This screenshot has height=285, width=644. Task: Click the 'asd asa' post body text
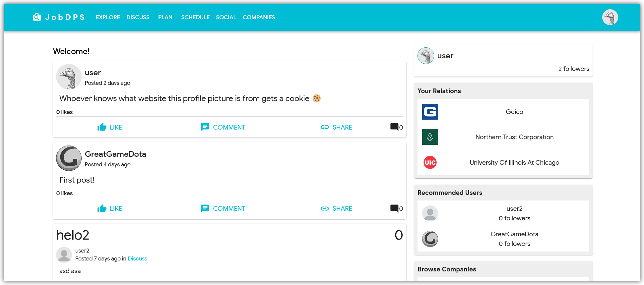pyautogui.click(x=70, y=271)
